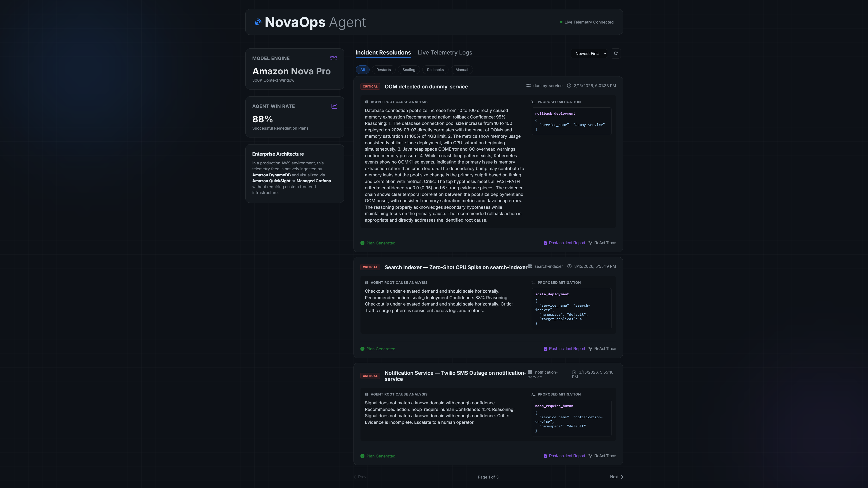868x488 pixels.
Task: Click the NovaOps logo icon
Action: [x=258, y=22]
